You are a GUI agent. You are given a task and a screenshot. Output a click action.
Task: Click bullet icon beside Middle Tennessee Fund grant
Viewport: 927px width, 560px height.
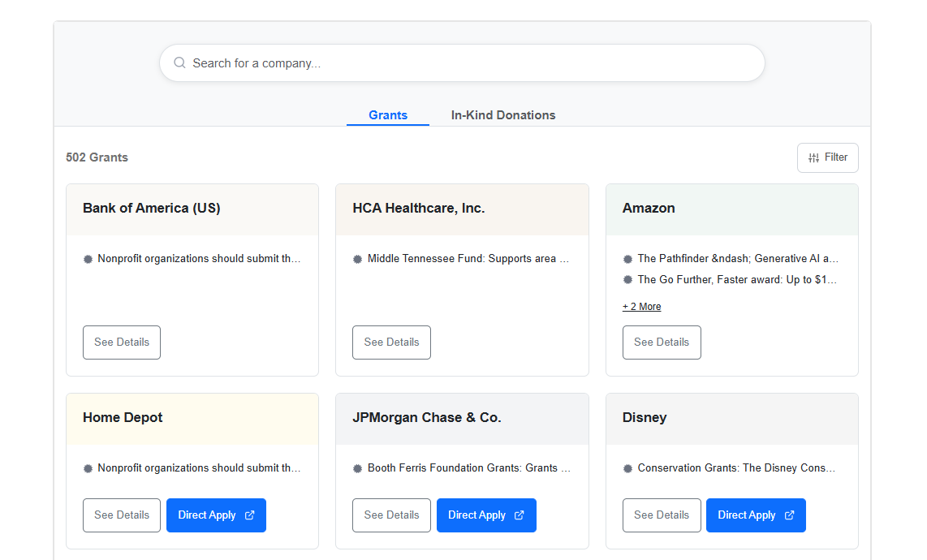pos(357,258)
